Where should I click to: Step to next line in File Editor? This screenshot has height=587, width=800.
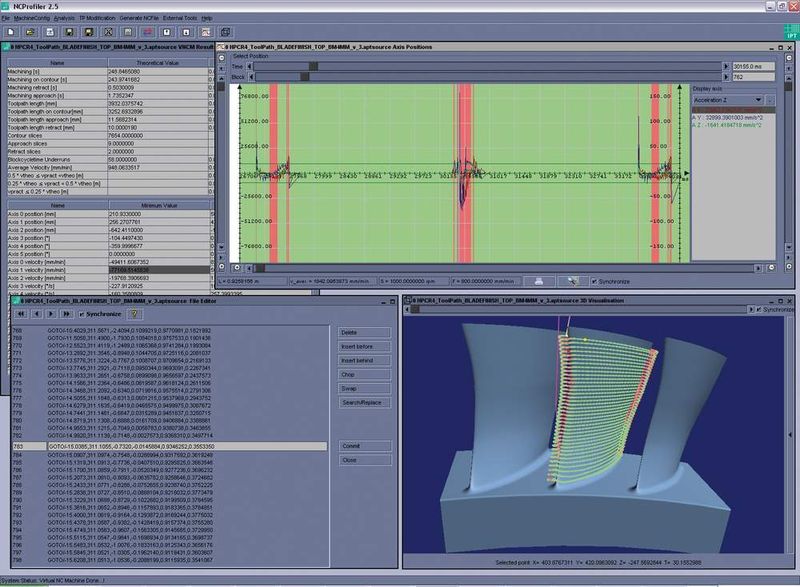tap(51, 314)
